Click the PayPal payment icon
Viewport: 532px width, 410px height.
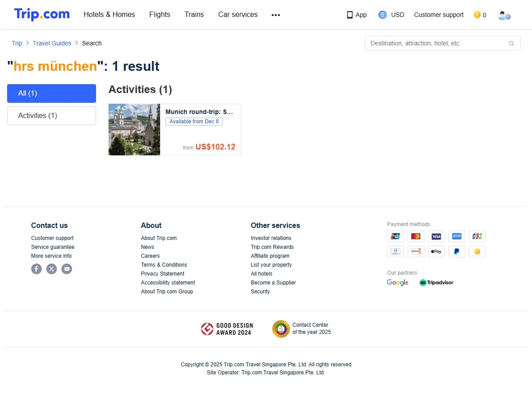pos(457,252)
